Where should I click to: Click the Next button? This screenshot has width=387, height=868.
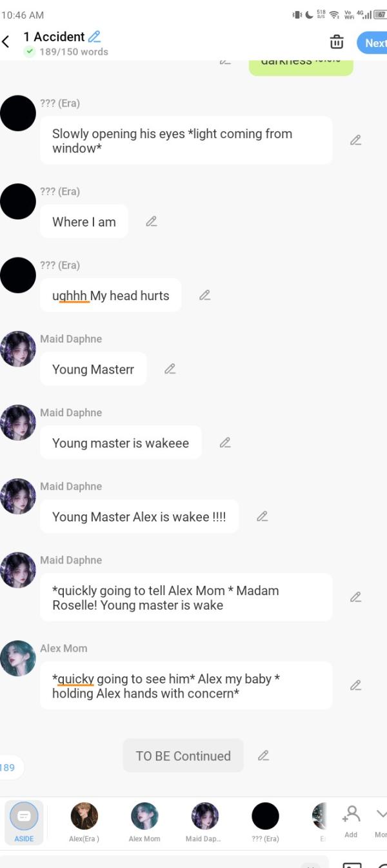[373, 43]
